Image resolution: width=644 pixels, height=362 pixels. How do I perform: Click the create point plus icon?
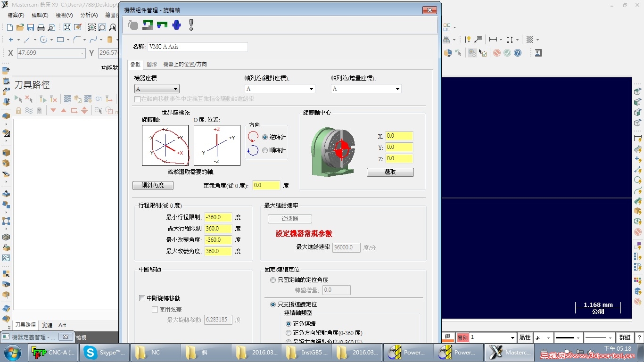(x=11, y=40)
